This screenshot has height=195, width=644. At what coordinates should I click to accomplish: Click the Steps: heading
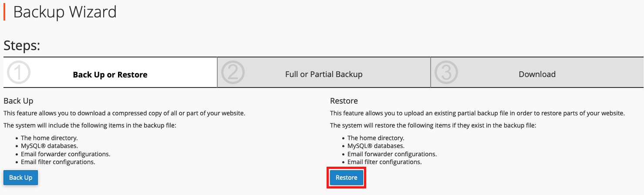point(22,46)
